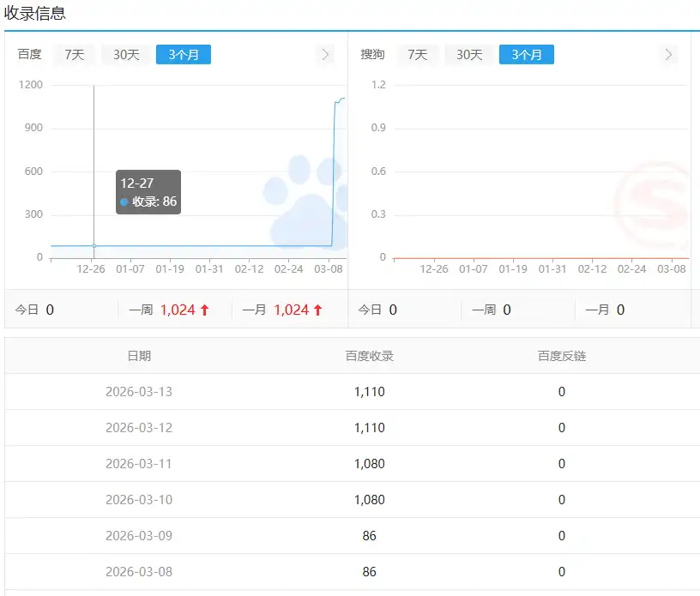This screenshot has height=596, width=700.
Task: Select the Baidu 3个月 range tab
Action: [x=184, y=55]
